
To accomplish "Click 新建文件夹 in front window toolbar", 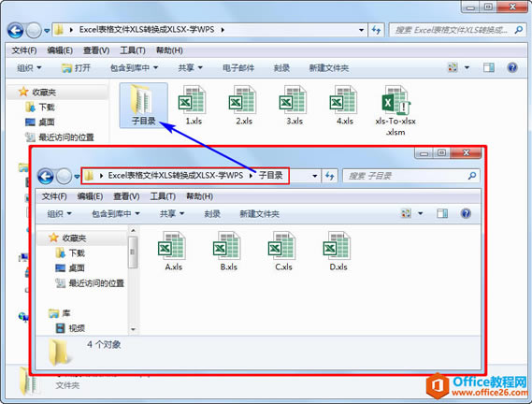I will 259,213.
